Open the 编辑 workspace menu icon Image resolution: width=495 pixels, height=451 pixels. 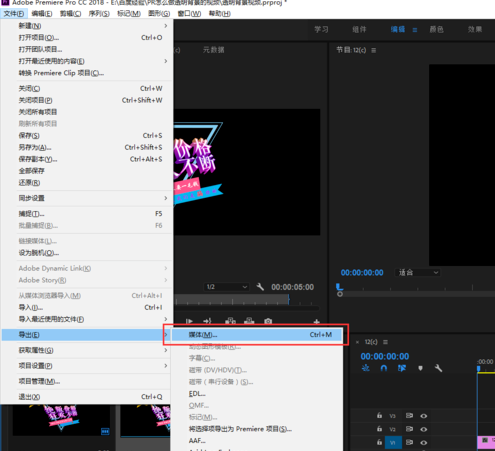[415, 30]
